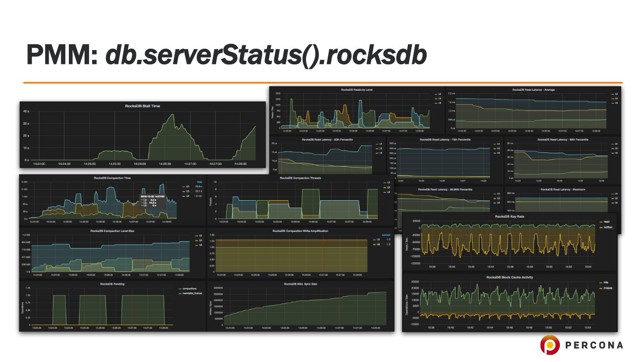
Task: Open the RocksDB WAL Sync Size title
Action: tap(300, 284)
